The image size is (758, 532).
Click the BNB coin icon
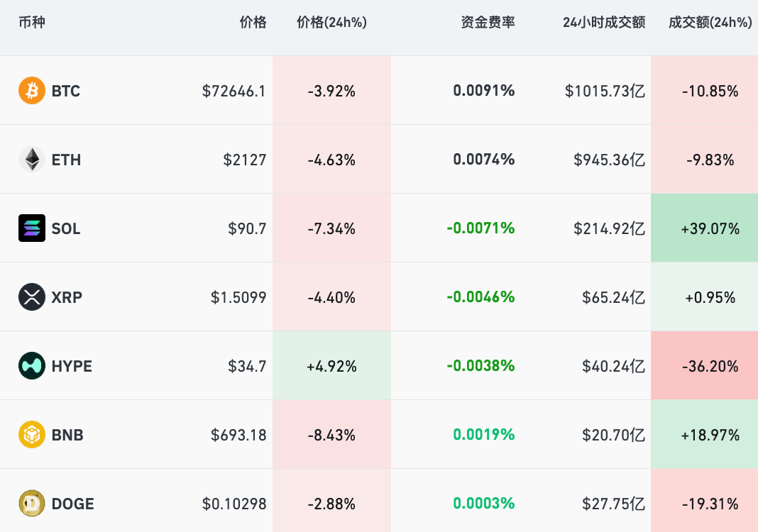point(32,435)
